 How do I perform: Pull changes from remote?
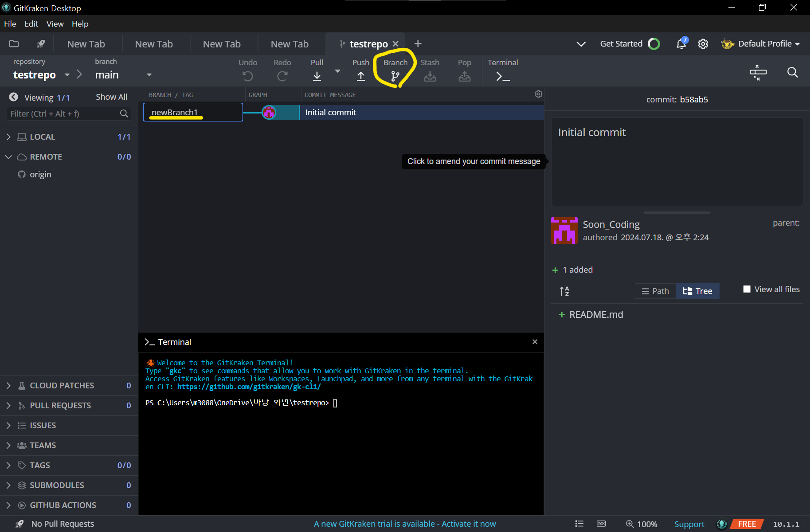[317, 70]
